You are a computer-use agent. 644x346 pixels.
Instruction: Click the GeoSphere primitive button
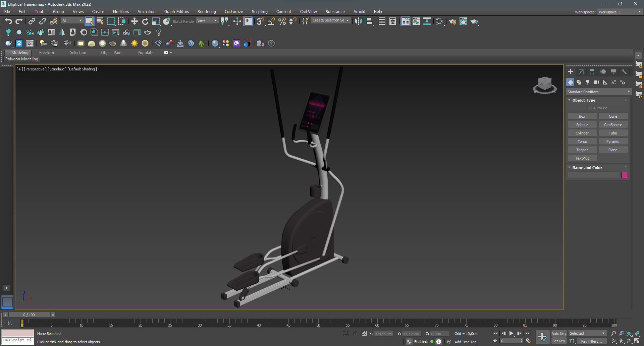pos(613,125)
